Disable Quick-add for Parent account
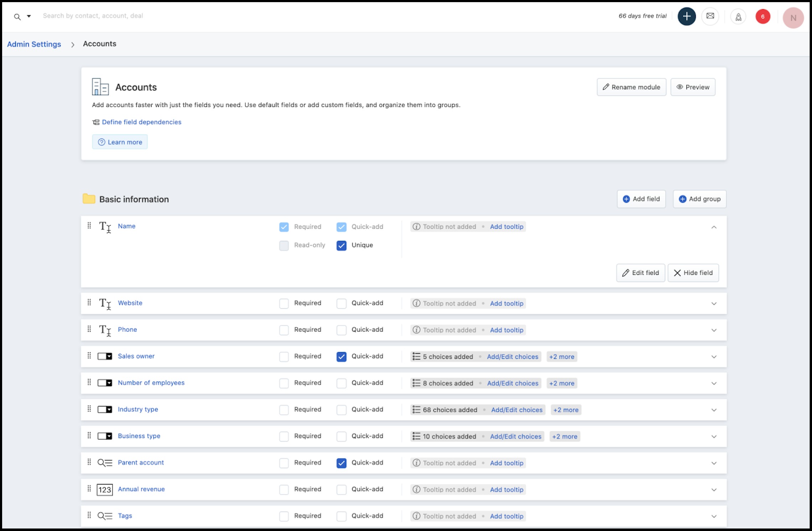 341,463
